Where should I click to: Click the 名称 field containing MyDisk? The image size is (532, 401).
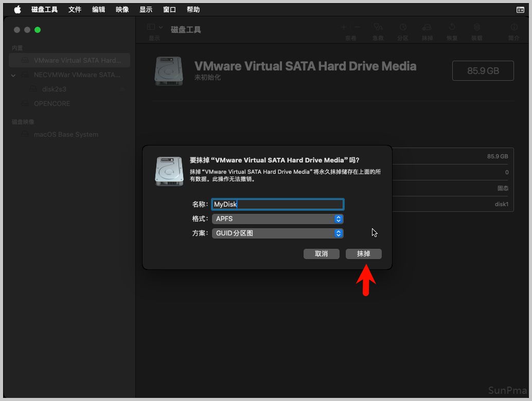pyautogui.click(x=278, y=205)
